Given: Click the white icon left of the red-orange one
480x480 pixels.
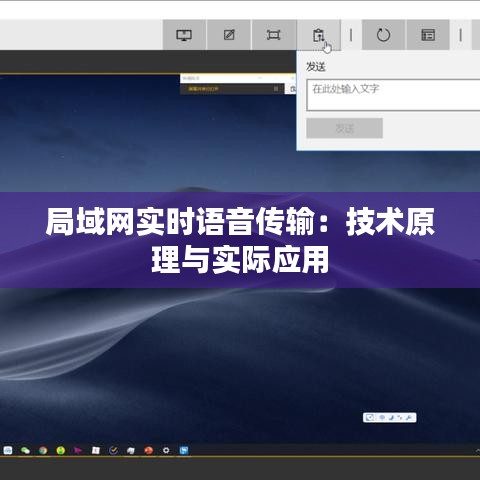Looking at the screenshot, I should click(x=131, y=451).
